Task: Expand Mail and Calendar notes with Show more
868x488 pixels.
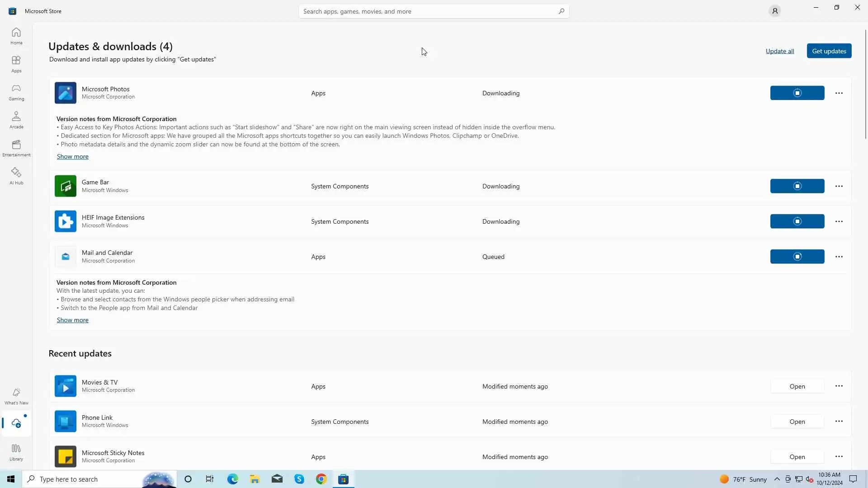Action: pos(72,320)
